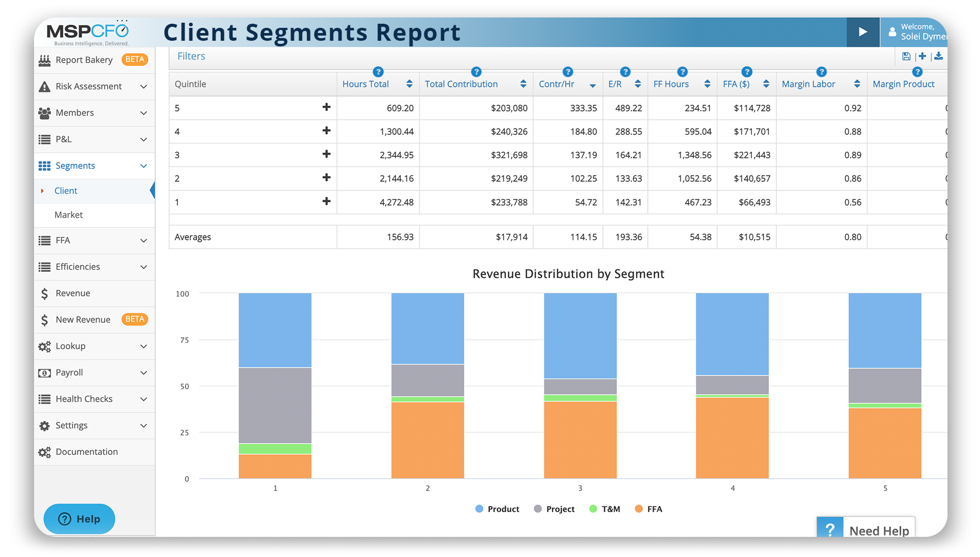Click the help icon above Total Contribution

click(x=476, y=72)
